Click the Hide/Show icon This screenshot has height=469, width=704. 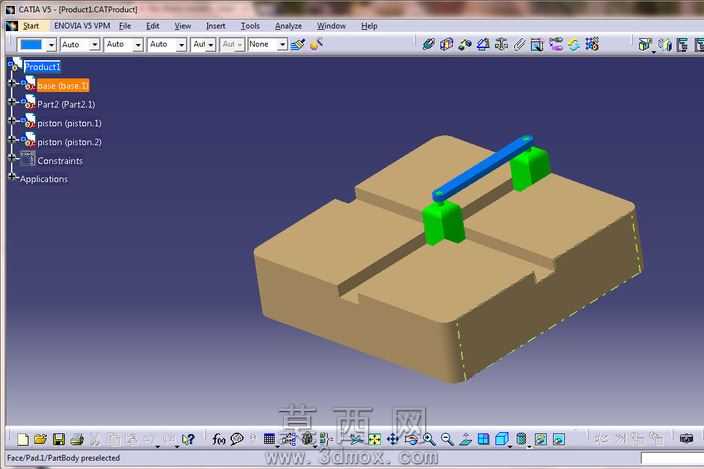tap(541, 439)
